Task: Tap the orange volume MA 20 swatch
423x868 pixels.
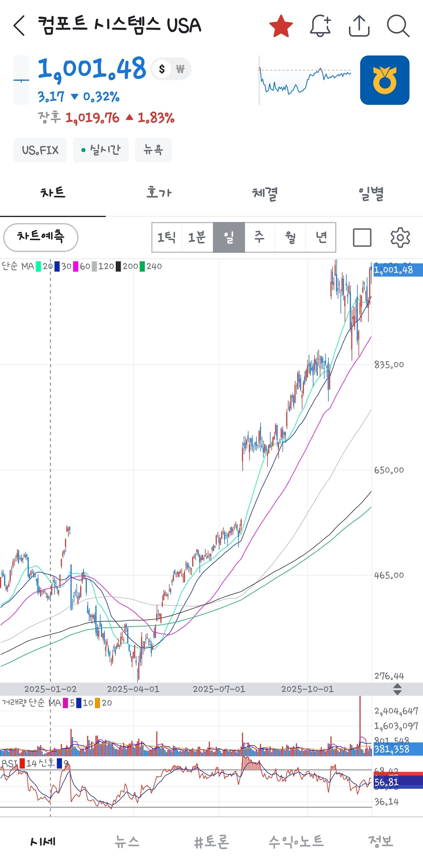Action: [98, 703]
